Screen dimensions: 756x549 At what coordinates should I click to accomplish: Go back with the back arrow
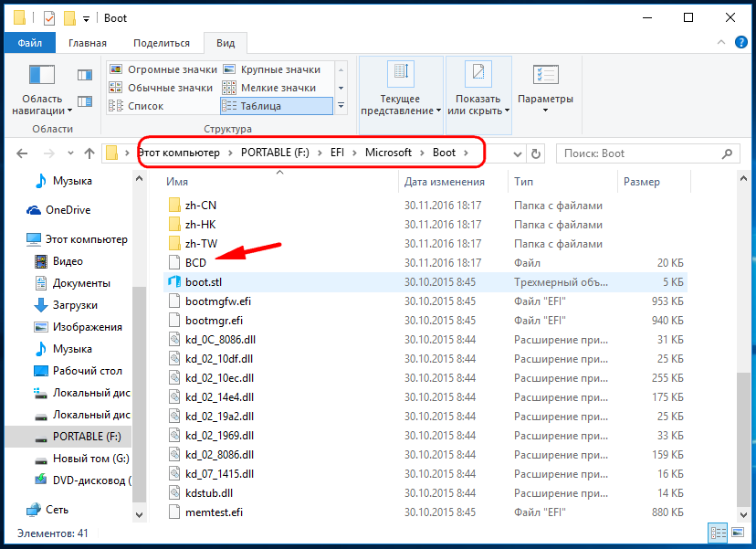click(x=22, y=153)
